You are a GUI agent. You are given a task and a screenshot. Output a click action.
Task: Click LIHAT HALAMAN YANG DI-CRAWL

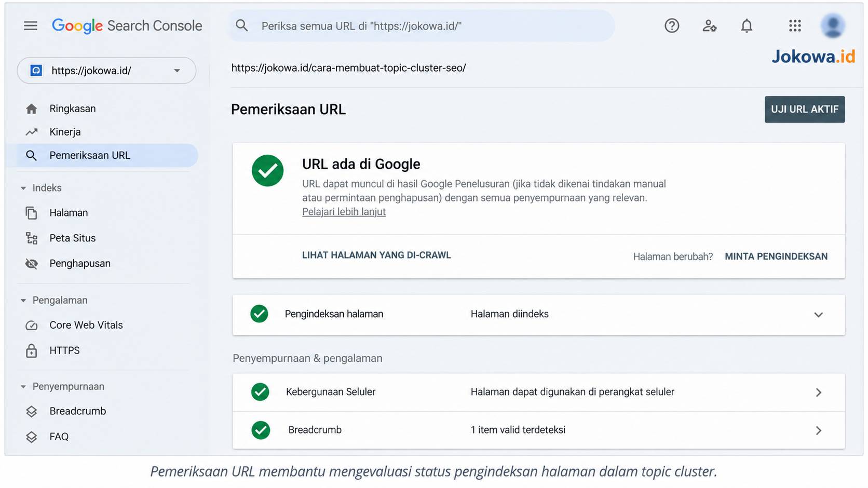pos(376,255)
